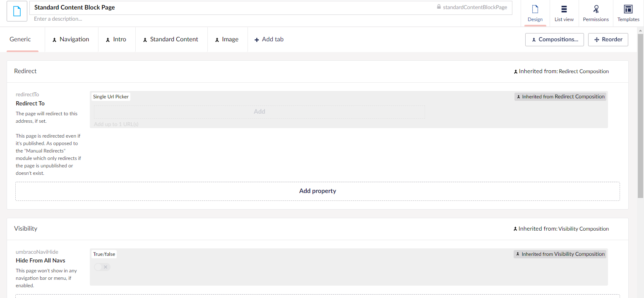Image resolution: width=644 pixels, height=298 pixels.
Task: Toggle the Hide From All Navs switch
Action: point(102,267)
